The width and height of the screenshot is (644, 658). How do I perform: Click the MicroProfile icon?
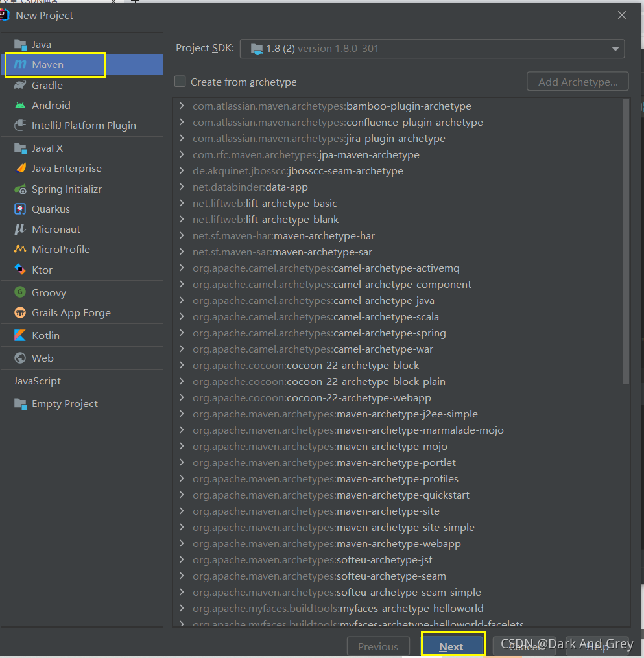tap(20, 250)
